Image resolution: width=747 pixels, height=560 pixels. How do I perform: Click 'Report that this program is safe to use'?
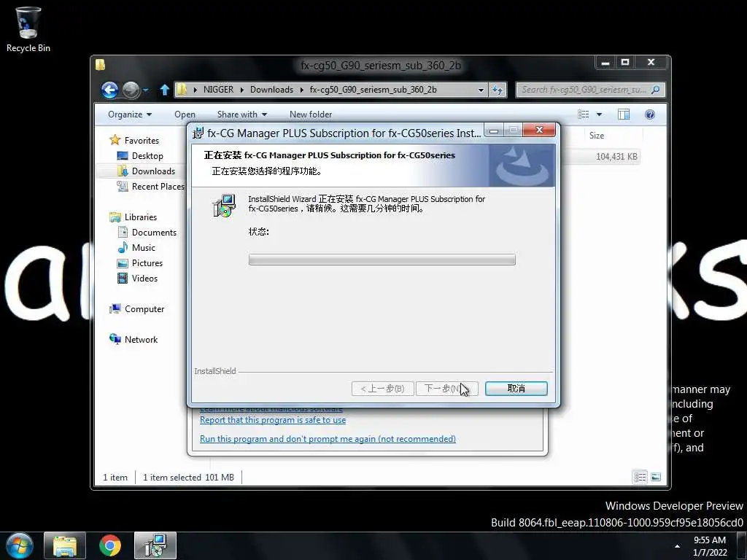click(x=273, y=420)
